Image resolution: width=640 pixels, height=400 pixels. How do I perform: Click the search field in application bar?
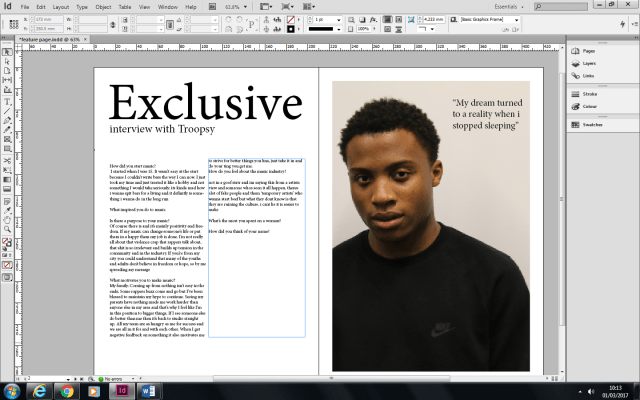click(x=561, y=7)
